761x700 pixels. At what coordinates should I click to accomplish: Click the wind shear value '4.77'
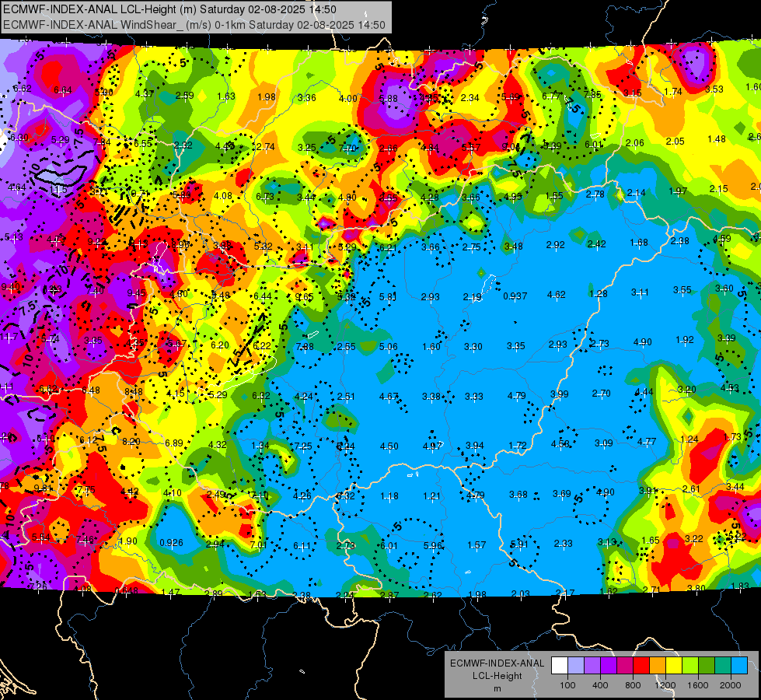[647, 442]
